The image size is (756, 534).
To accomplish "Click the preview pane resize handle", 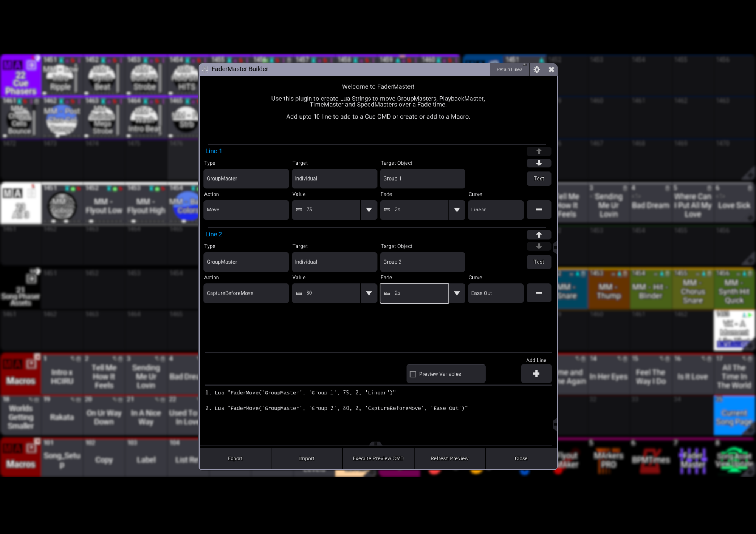I will pos(375,444).
